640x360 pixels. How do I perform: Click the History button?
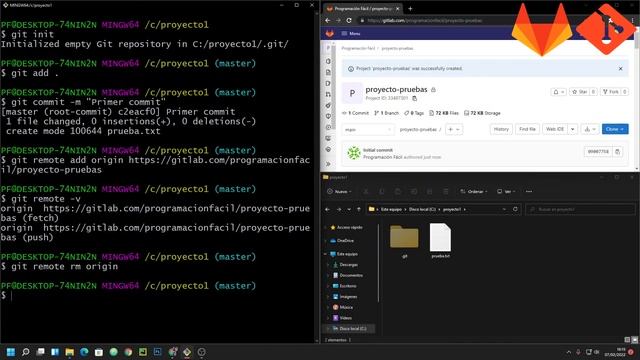pyautogui.click(x=501, y=129)
